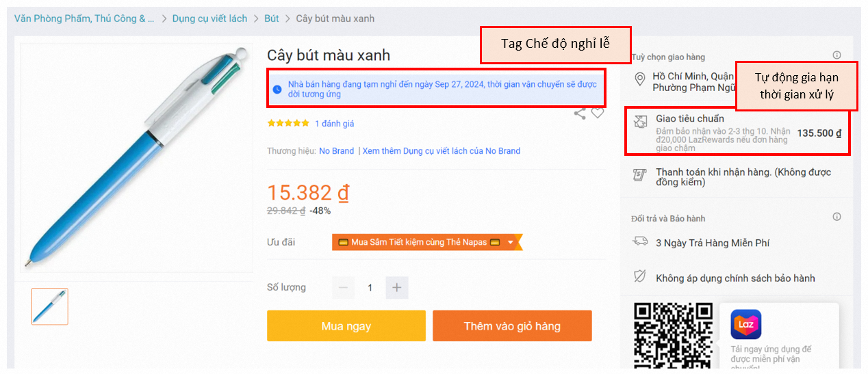The height and width of the screenshot is (374, 868).
Task: Click the Mua ngay button
Action: (x=346, y=326)
